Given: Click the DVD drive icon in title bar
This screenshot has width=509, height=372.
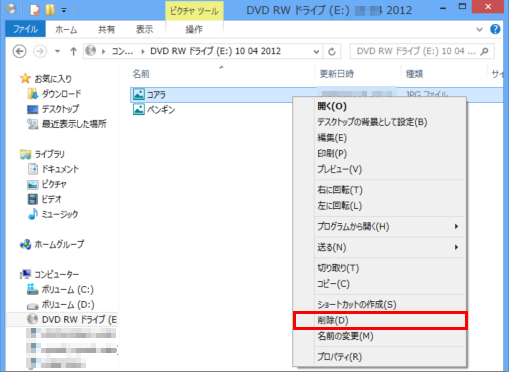Looking at the screenshot, I should click(11, 9).
